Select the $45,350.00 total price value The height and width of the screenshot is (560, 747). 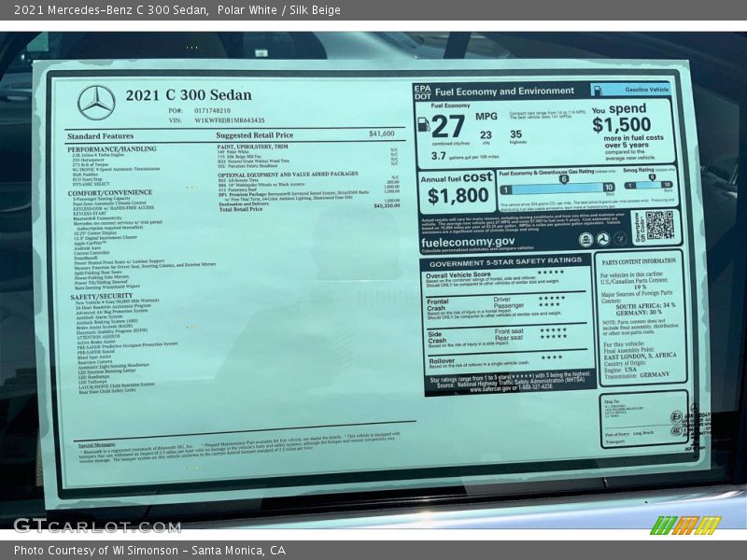click(x=387, y=205)
